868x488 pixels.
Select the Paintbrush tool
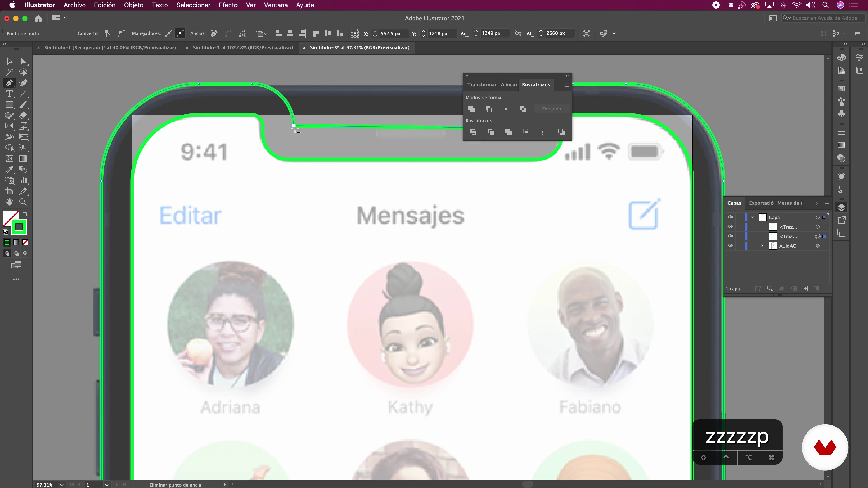pyautogui.click(x=23, y=104)
